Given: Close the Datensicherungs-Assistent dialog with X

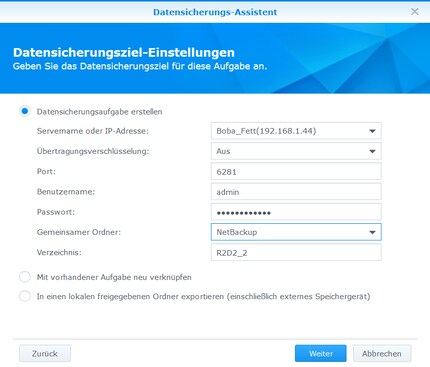Looking at the screenshot, I should coord(415,12).
